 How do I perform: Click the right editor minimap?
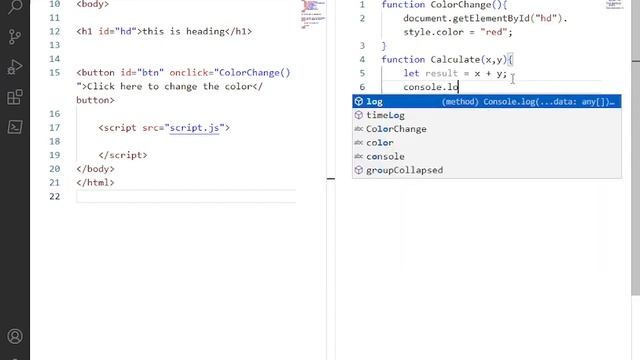pyautogui.click(x=614, y=5)
